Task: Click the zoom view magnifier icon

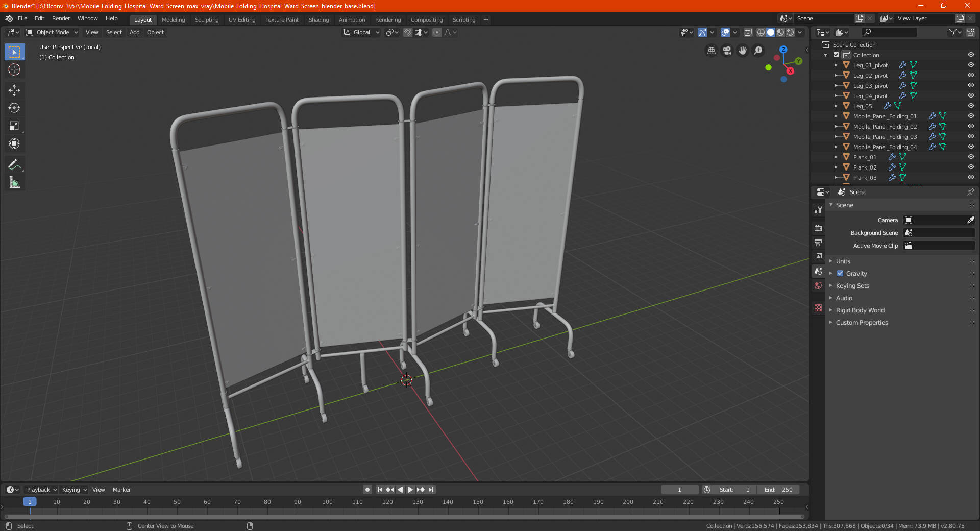Action: coord(758,51)
